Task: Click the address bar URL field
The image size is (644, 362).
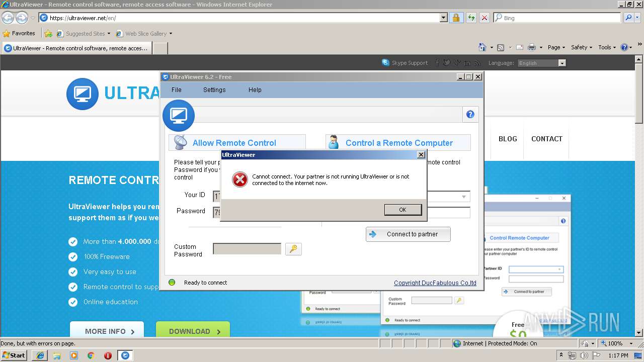Action: (x=239, y=18)
